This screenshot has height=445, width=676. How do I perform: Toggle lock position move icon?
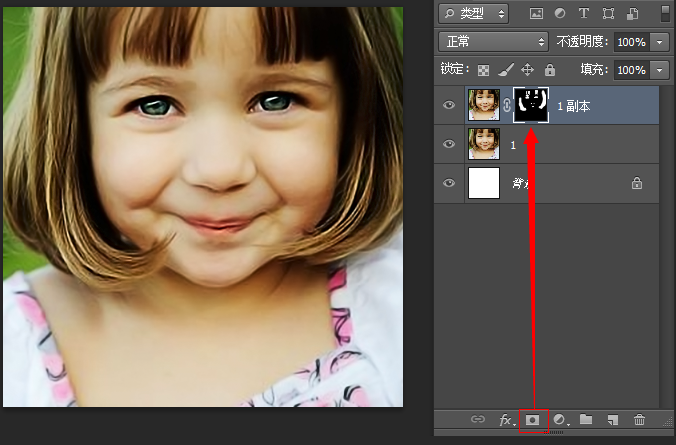(x=527, y=69)
